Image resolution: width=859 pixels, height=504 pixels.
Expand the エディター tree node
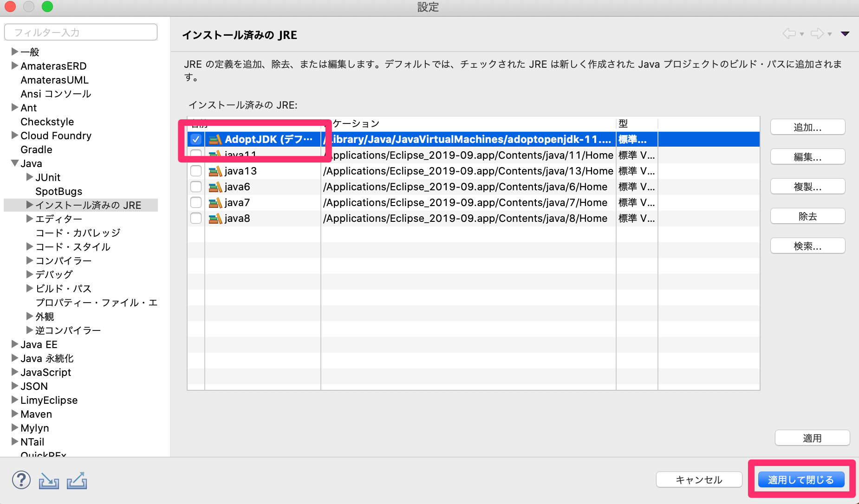tap(30, 219)
